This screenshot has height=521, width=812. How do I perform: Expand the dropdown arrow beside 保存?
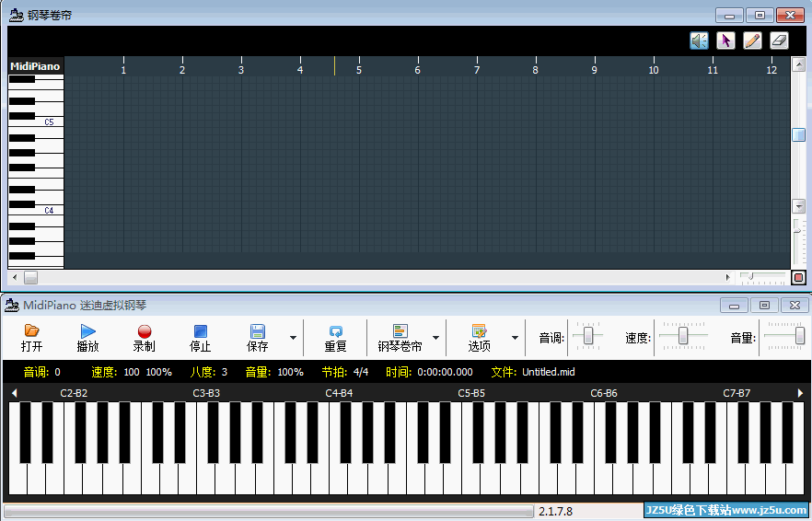294,338
